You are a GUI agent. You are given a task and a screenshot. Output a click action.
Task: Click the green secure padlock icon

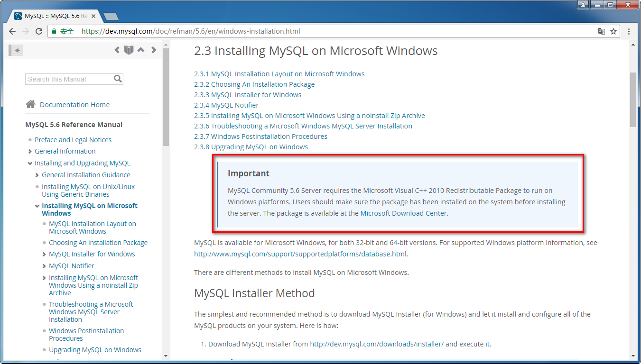click(54, 31)
